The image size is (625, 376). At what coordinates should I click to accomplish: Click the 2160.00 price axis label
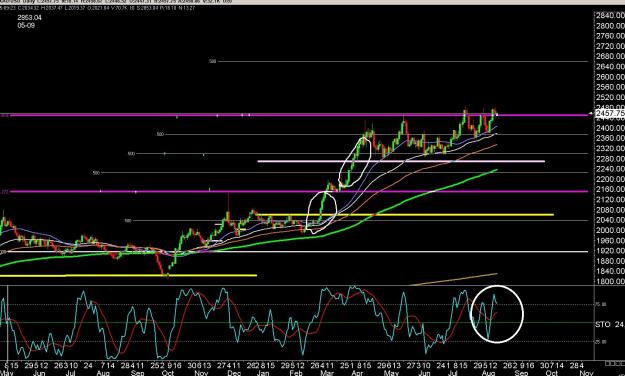tap(610, 189)
